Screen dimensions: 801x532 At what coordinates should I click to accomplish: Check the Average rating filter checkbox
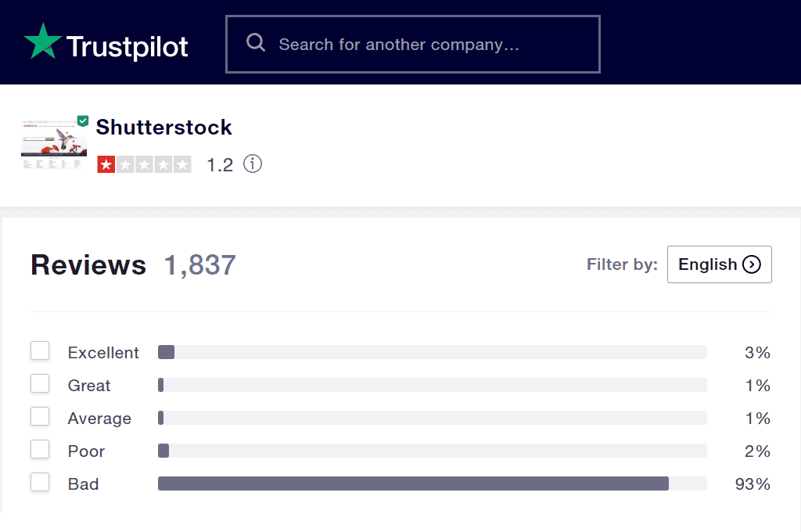point(40,416)
